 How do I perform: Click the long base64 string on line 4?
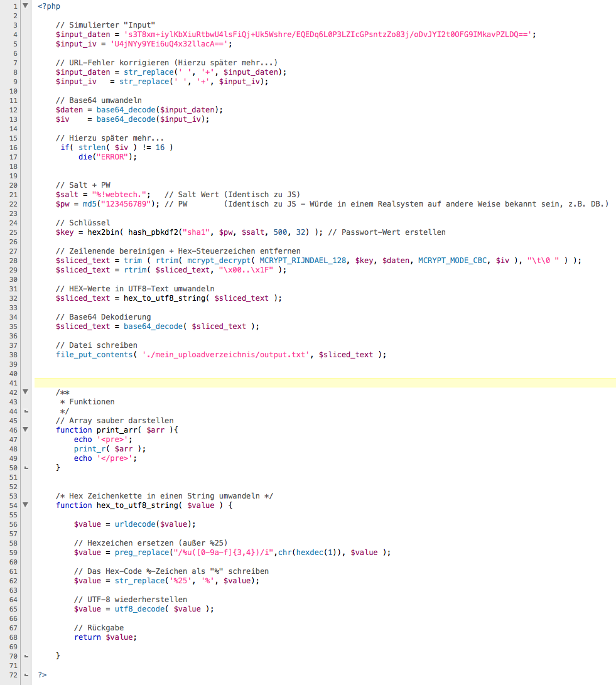328,35
